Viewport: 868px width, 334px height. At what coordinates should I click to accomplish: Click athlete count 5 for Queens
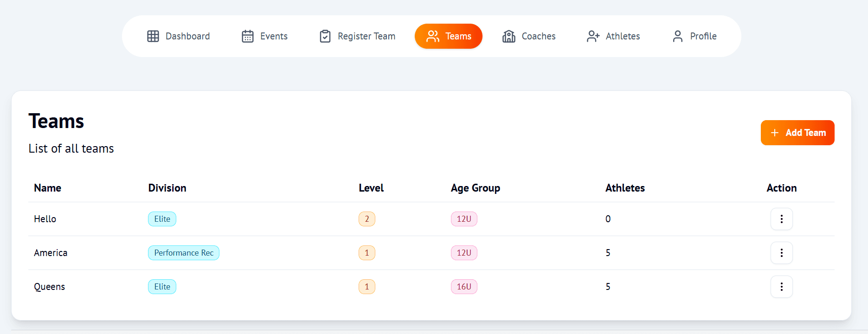tap(608, 287)
